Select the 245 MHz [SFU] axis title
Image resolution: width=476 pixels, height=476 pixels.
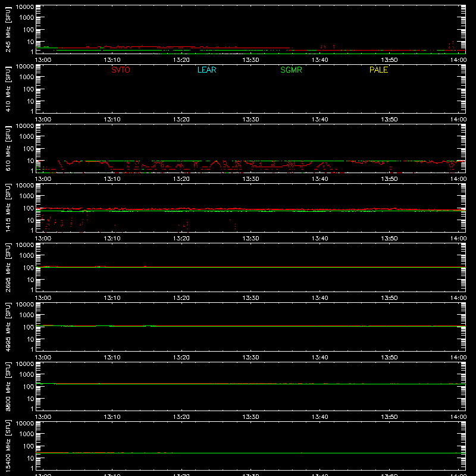8,29
